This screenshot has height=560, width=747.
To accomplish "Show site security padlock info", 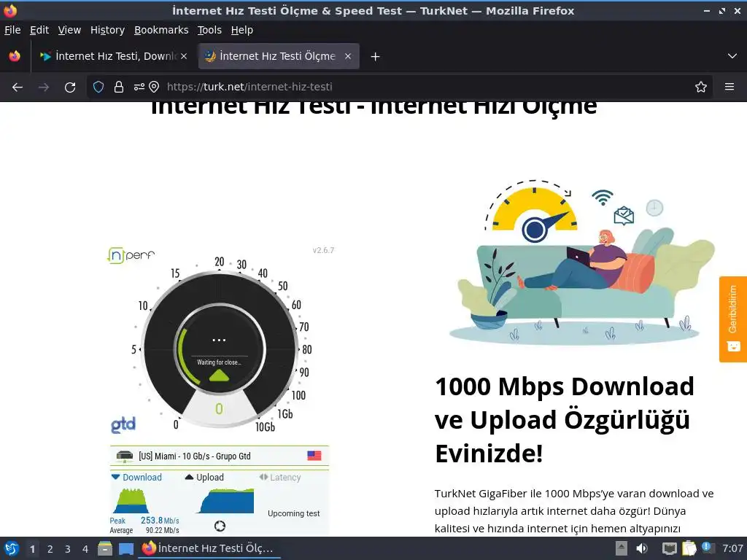I will click(x=119, y=87).
